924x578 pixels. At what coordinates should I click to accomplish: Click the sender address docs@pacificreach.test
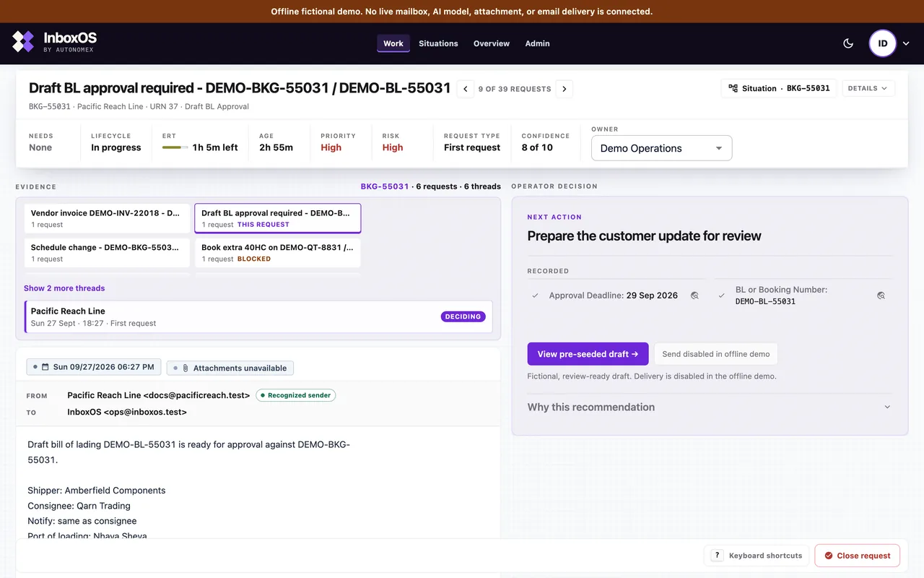[x=197, y=395]
